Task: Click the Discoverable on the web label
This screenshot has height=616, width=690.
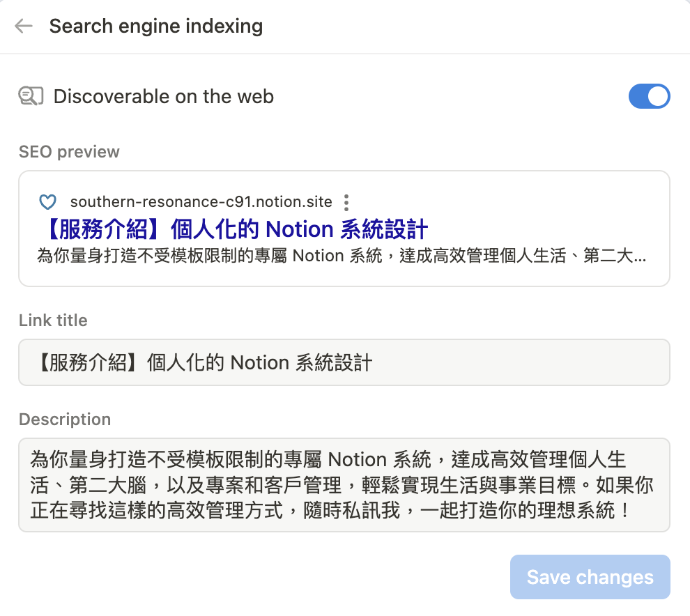Action: point(164,96)
